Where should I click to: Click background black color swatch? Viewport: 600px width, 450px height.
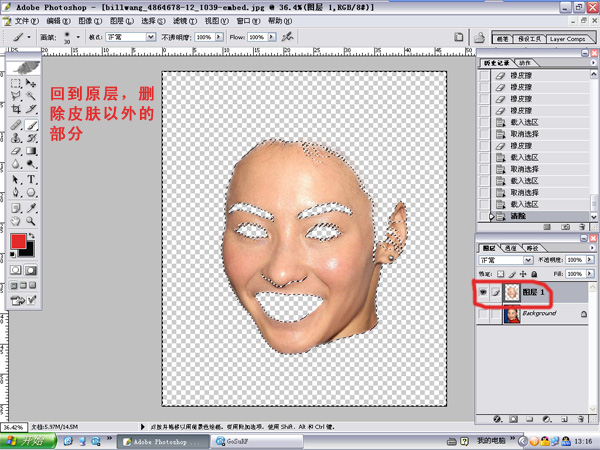(29, 251)
